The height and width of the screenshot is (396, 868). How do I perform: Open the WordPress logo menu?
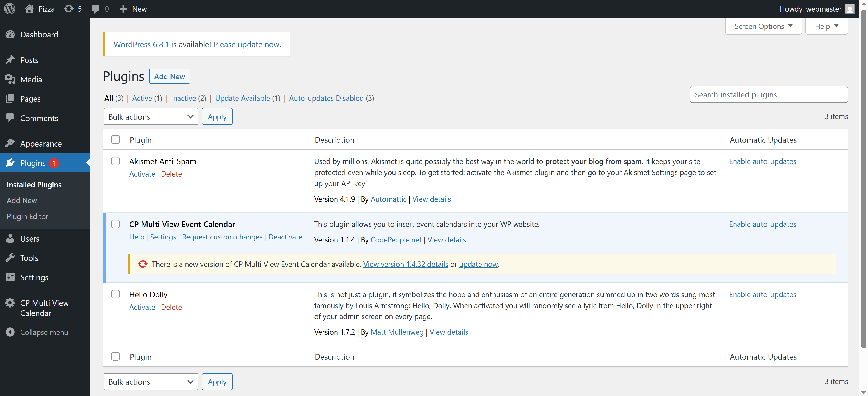tap(10, 9)
